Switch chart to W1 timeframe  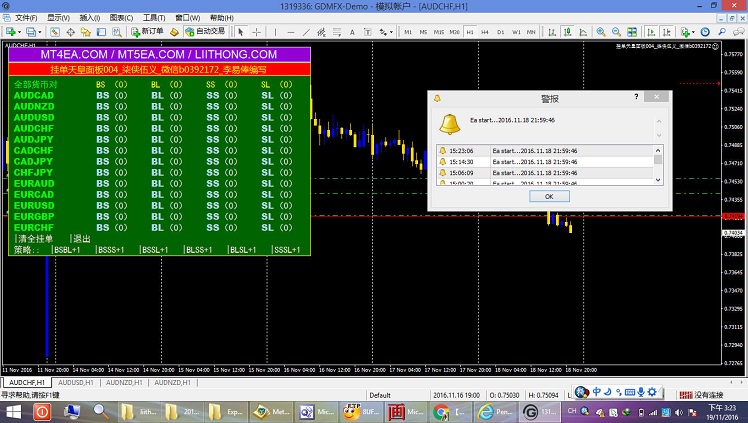[x=516, y=31]
